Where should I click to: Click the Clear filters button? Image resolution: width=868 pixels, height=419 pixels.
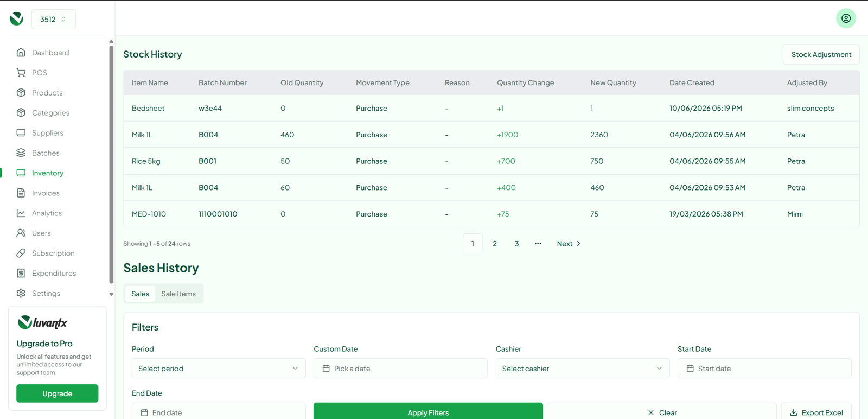(x=662, y=411)
